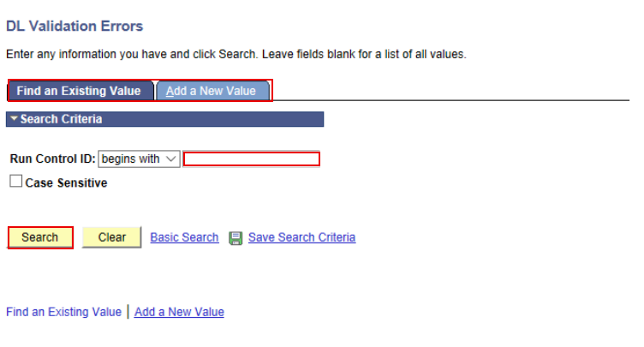Click the search instruction text line

(236, 54)
